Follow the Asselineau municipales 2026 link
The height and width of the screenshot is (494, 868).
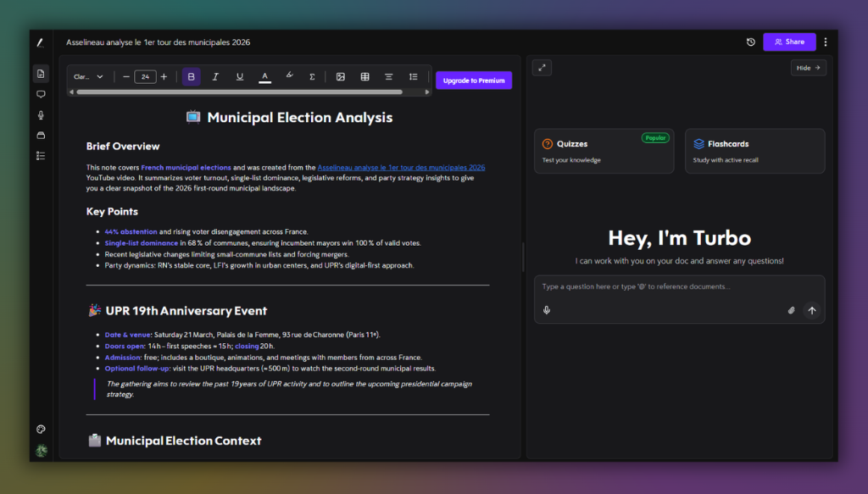coord(401,167)
